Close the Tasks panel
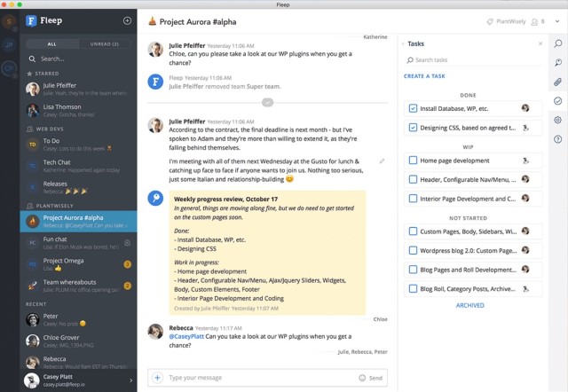The image size is (568, 392). click(x=540, y=43)
